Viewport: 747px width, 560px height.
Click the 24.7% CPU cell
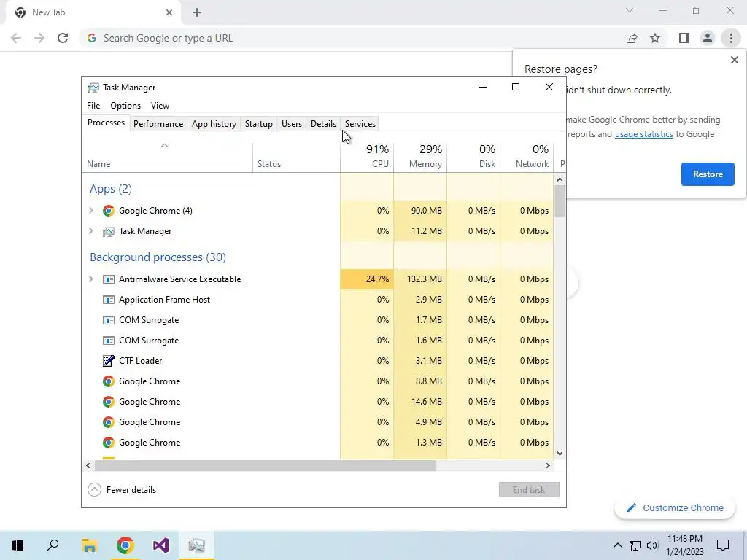pyautogui.click(x=367, y=279)
